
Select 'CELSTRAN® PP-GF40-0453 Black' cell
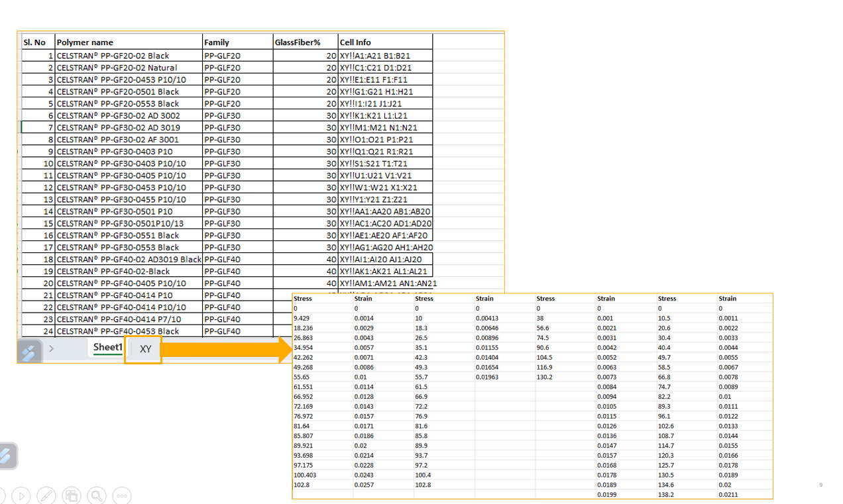tap(129, 331)
